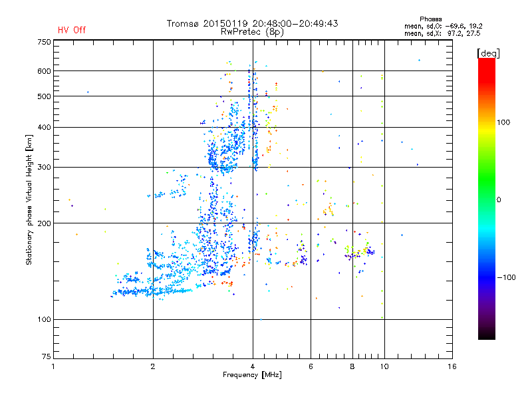Viewport: 532px width, 399px height.
Task: Click the colorbar tick label '100'
Action: (503, 122)
